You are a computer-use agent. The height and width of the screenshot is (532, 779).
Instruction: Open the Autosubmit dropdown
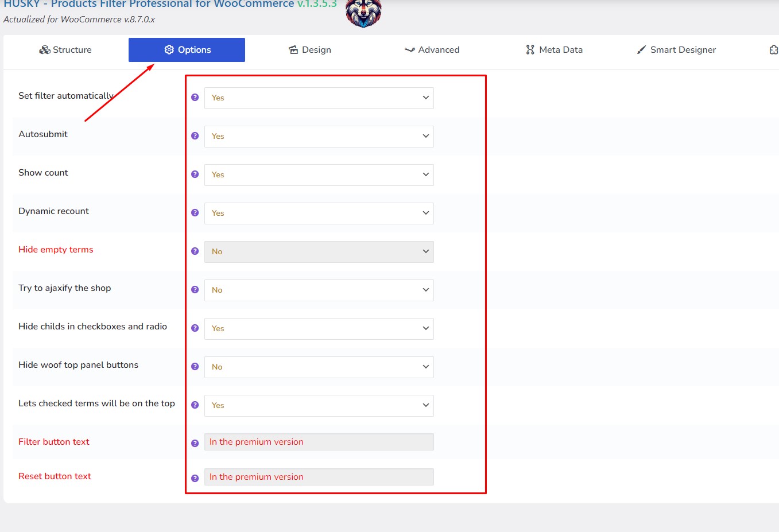tap(319, 136)
